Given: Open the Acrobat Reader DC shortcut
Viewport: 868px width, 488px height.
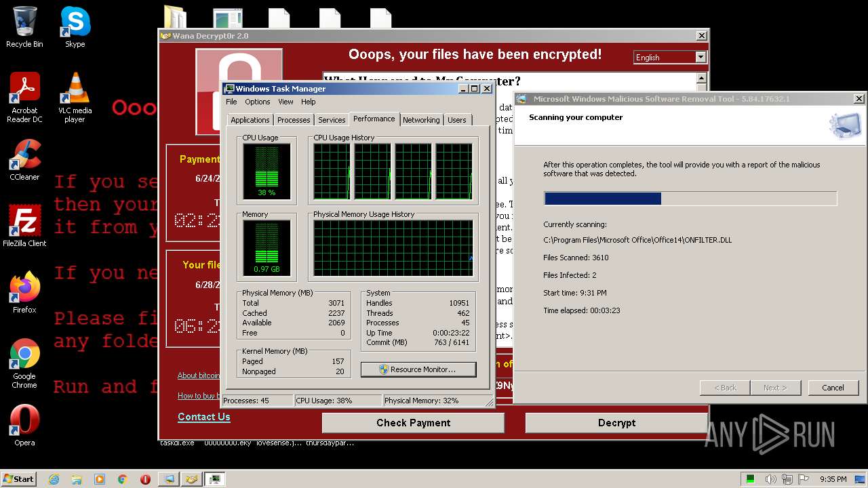Looking at the screenshot, I should pos(24,98).
